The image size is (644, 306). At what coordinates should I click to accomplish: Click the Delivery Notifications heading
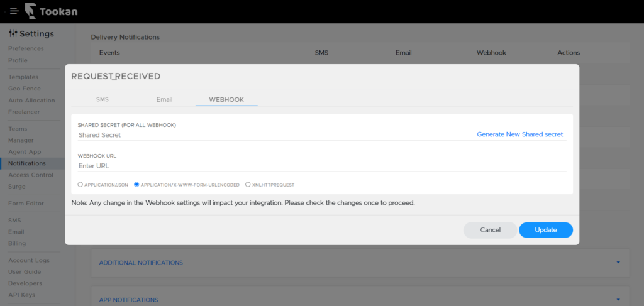click(x=125, y=37)
